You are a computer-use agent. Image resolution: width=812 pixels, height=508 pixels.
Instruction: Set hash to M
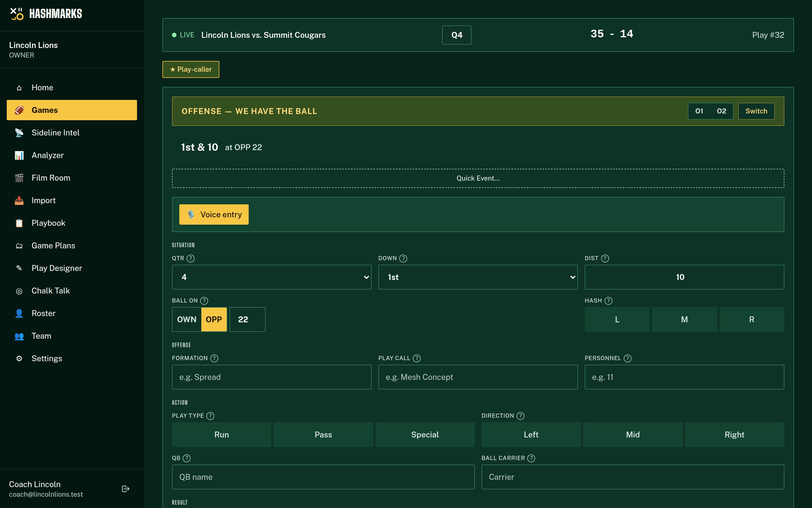(685, 319)
